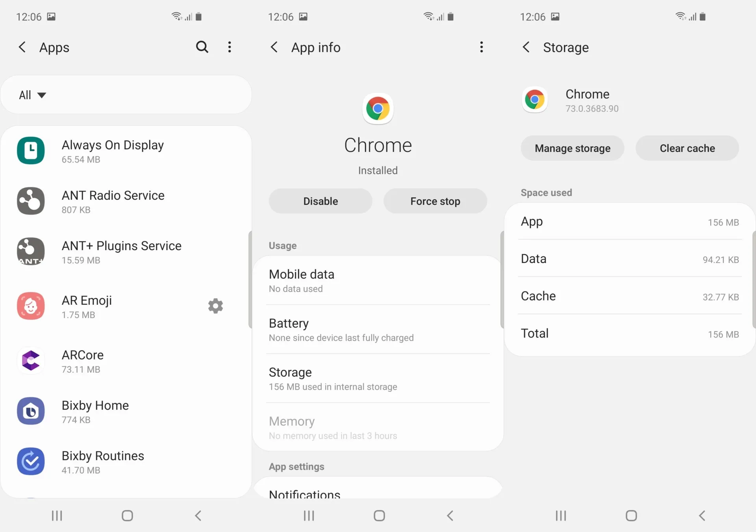Image resolution: width=756 pixels, height=532 pixels.
Task: Tap Clear cache button for Chrome
Action: click(x=687, y=148)
